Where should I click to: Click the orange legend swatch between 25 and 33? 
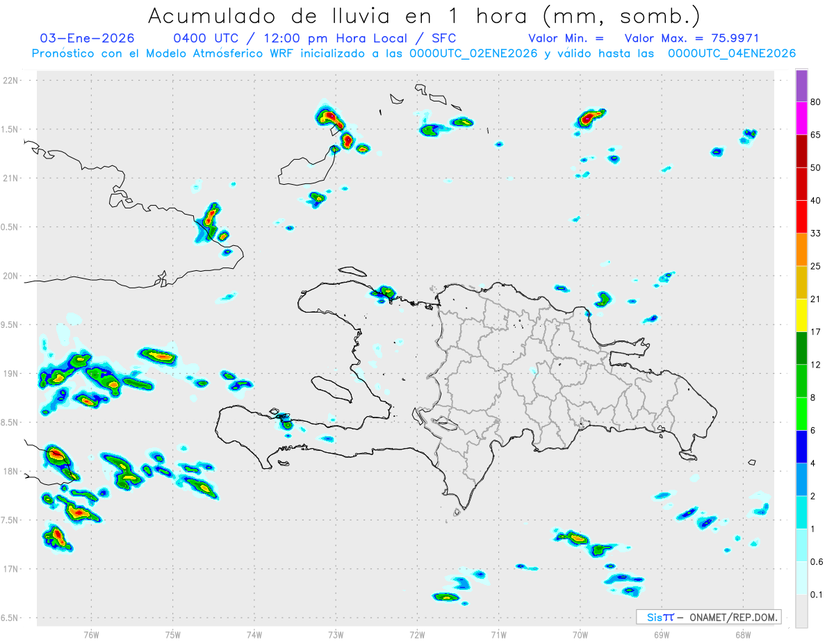point(801,249)
